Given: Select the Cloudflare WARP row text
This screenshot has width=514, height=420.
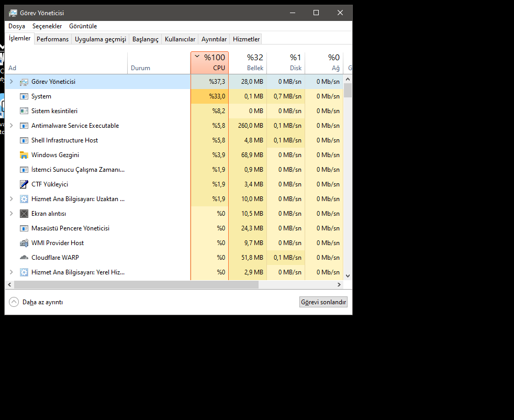Looking at the screenshot, I should [55, 258].
